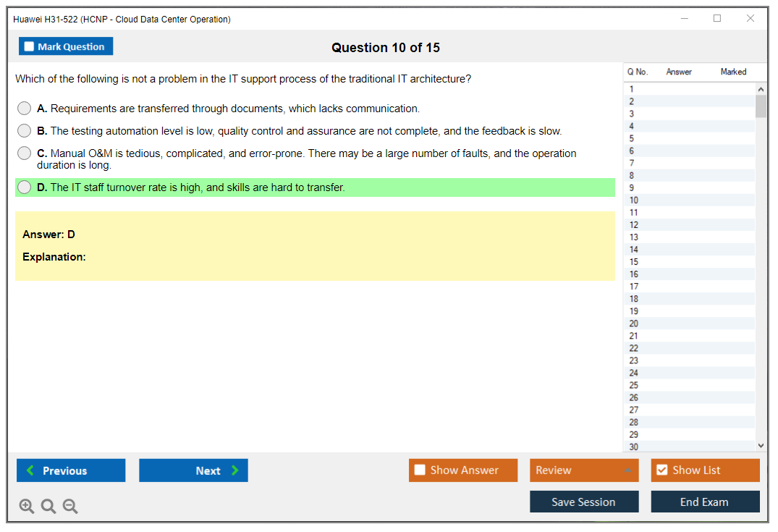The image size is (778, 532).
Task: Advance with the Next button
Action: 193,470
